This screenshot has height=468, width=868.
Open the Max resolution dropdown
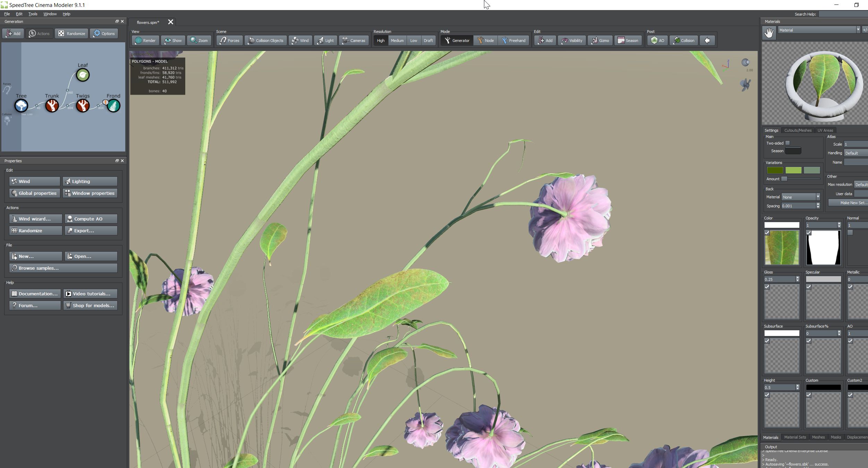(x=861, y=184)
